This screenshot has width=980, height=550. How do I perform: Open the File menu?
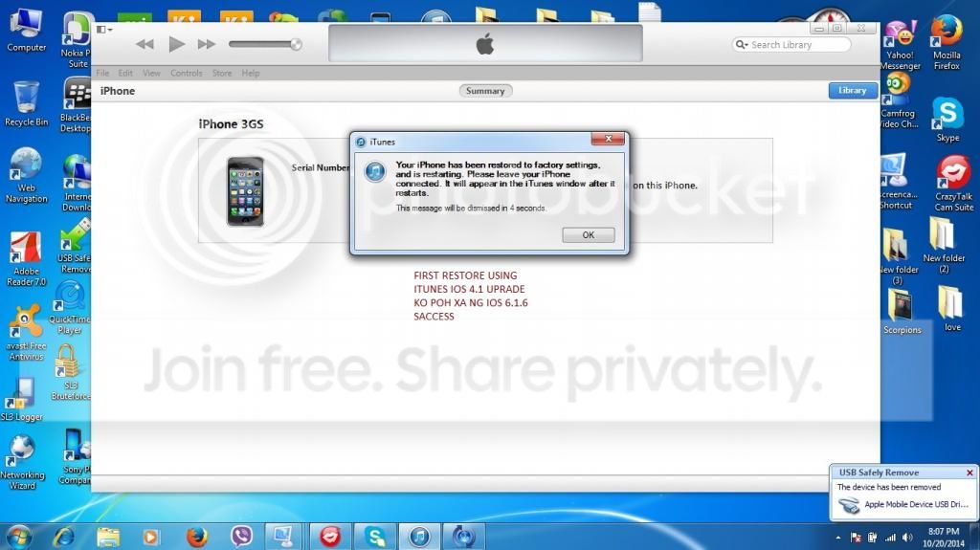click(x=102, y=74)
